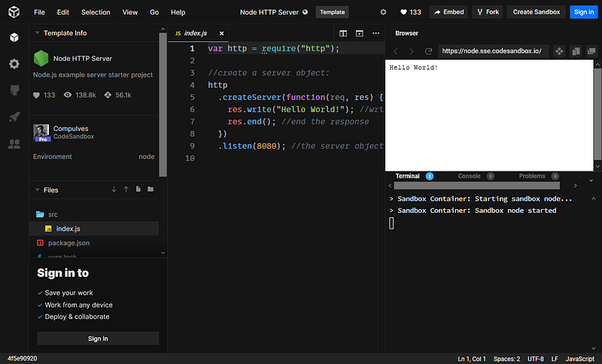This screenshot has width=602, height=364.
Task: Click terminal tabs horizontal scrollbar
Action: 477,186
